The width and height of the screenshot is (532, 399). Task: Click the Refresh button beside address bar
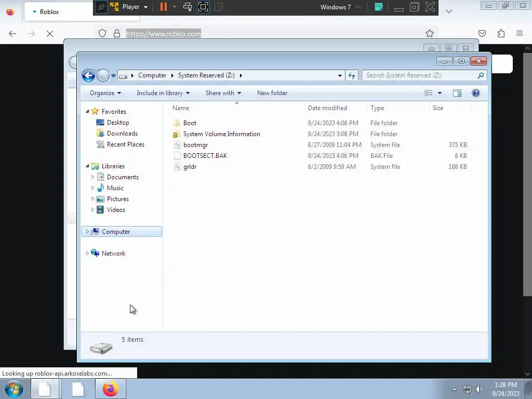pyautogui.click(x=352, y=76)
